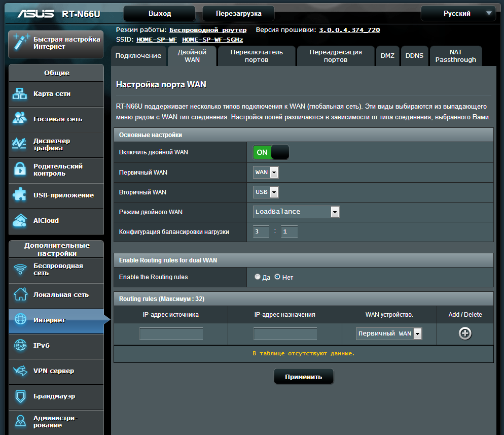Viewport: 504px width, 435px height.
Task: Click the Администрирование user icon
Action: (21, 421)
